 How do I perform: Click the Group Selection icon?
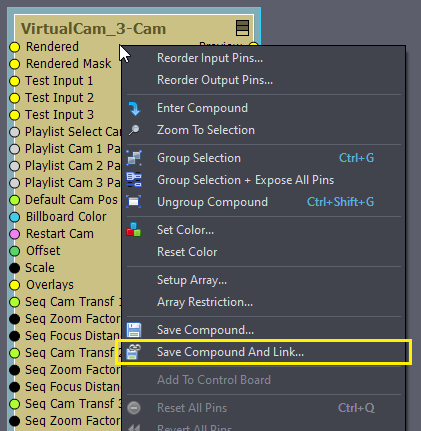[x=134, y=158]
